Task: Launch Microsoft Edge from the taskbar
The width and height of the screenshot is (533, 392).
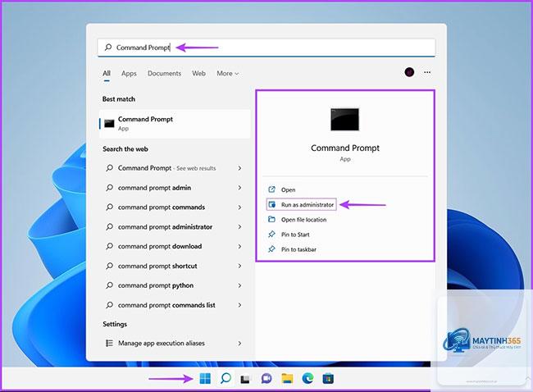Action: [x=308, y=378]
